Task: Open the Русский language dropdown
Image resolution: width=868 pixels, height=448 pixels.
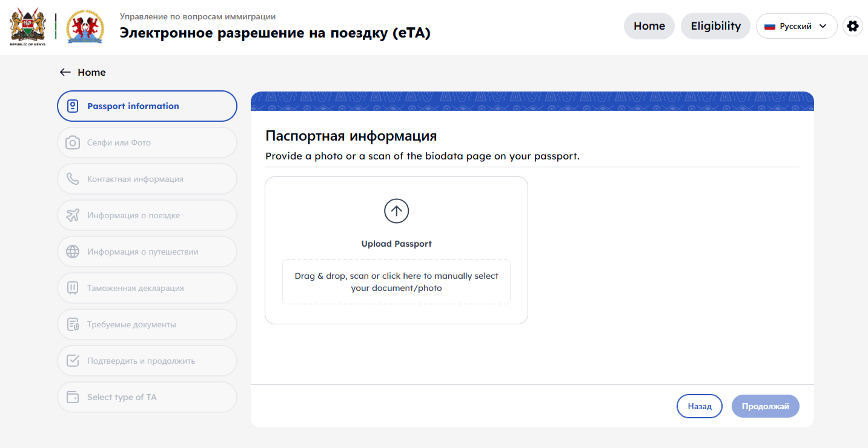Action: pos(797,26)
